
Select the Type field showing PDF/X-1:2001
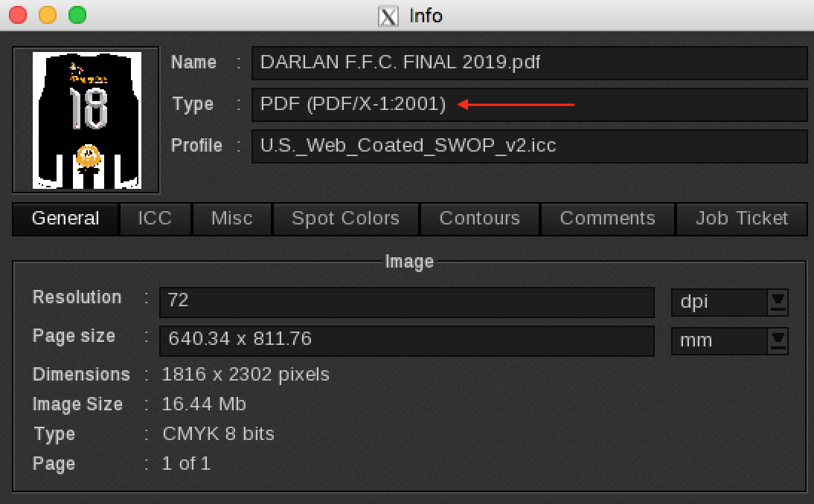528,104
